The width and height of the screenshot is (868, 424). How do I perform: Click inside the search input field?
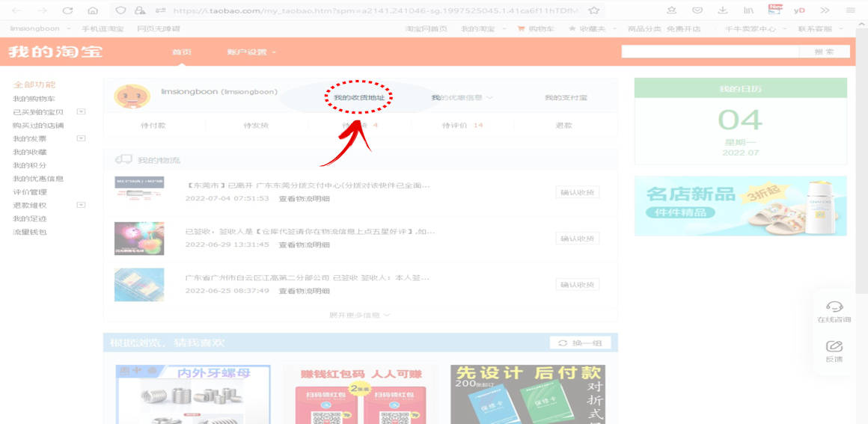(710, 52)
